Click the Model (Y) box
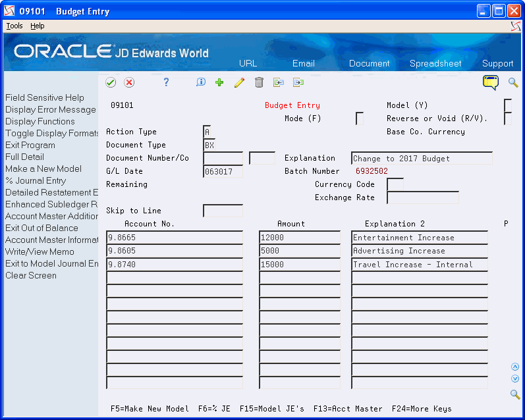525x420 pixels. coord(507,105)
